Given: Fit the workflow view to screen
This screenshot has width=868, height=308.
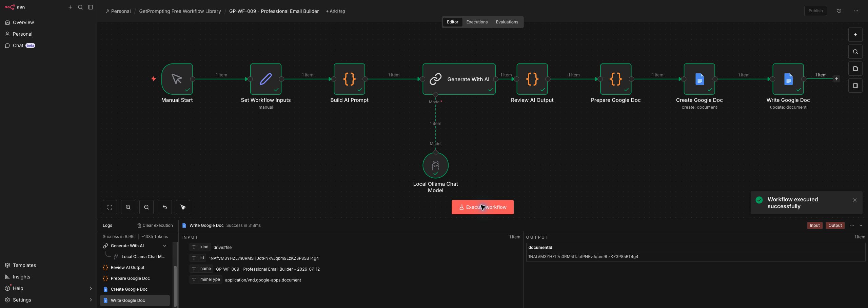Looking at the screenshot, I should [x=110, y=207].
